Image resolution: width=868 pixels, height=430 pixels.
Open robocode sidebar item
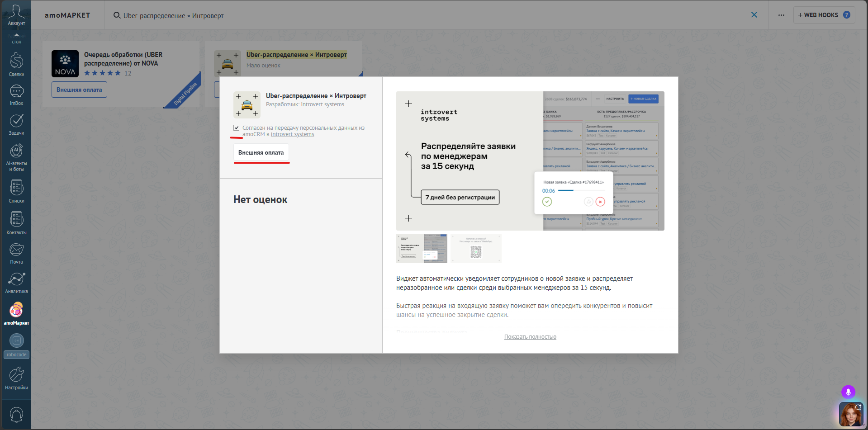pyautogui.click(x=16, y=346)
